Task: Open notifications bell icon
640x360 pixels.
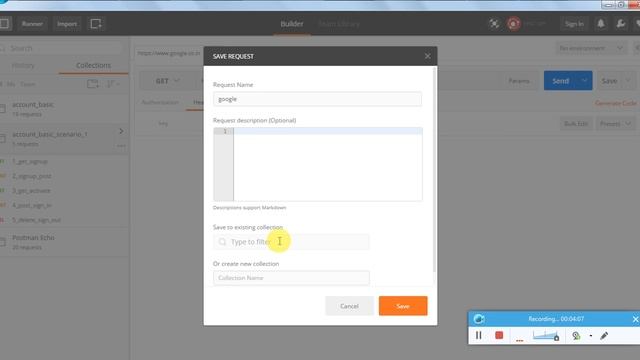Action: (601, 24)
